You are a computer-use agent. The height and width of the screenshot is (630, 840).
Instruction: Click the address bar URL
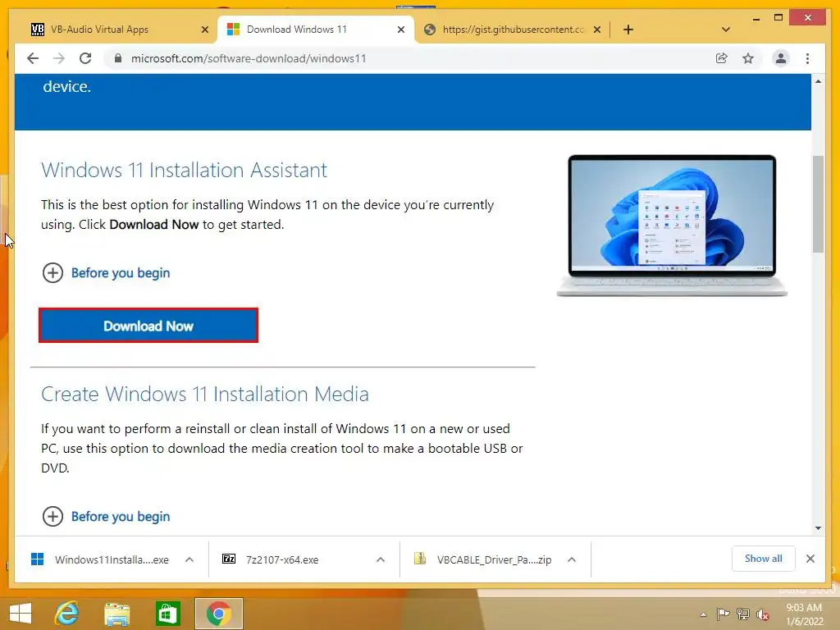point(249,58)
